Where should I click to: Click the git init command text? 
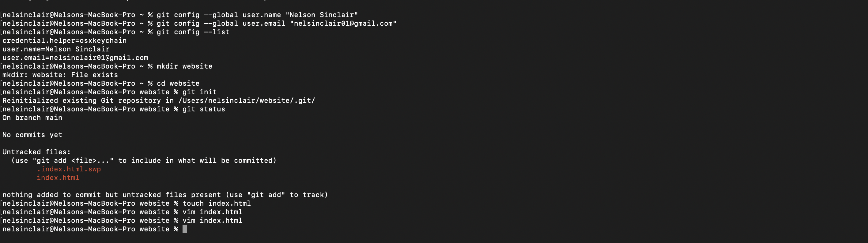point(199,92)
